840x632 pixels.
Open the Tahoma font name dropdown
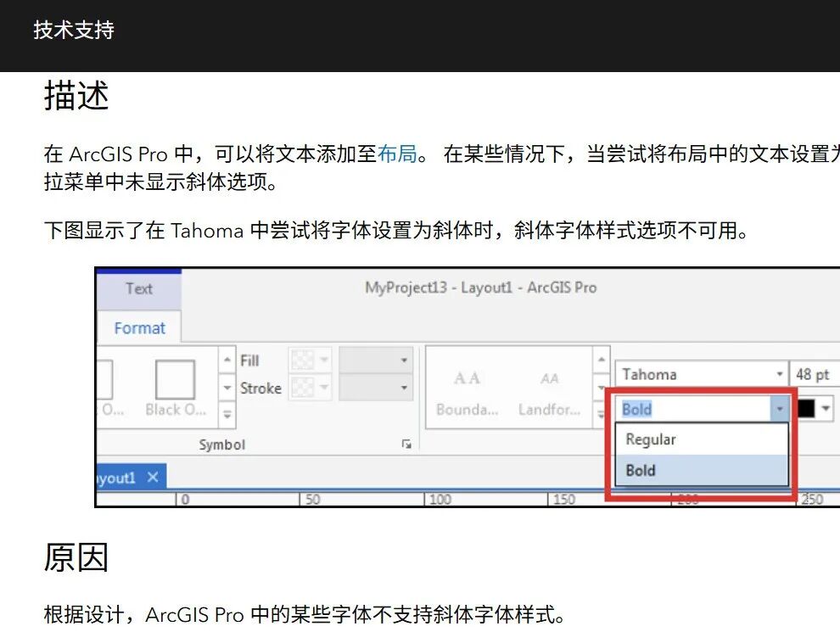click(780, 374)
